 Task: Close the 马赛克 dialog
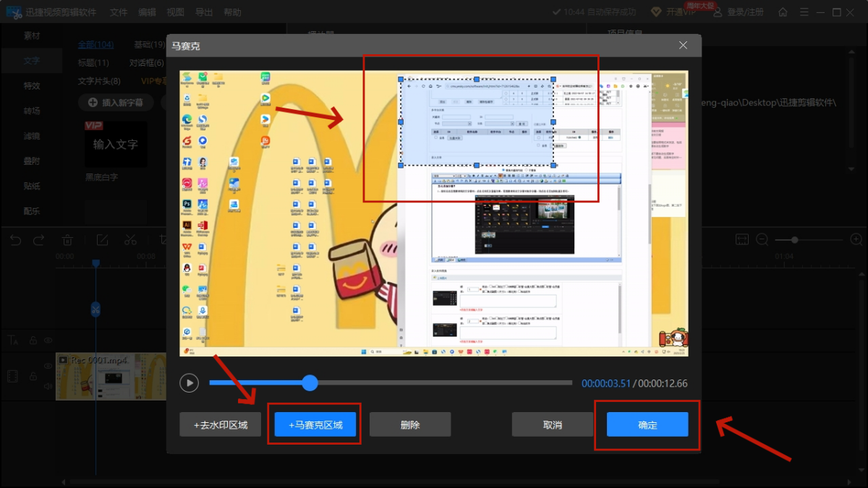(684, 46)
